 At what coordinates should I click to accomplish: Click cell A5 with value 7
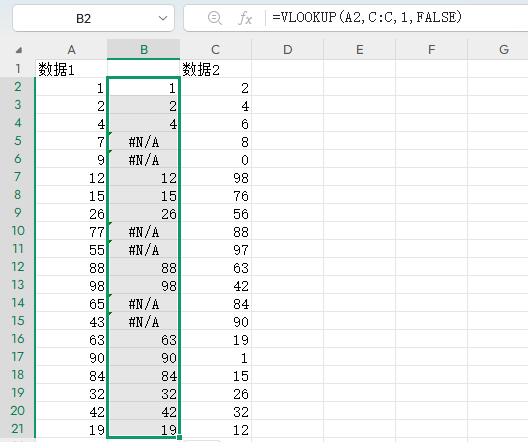pos(71,141)
